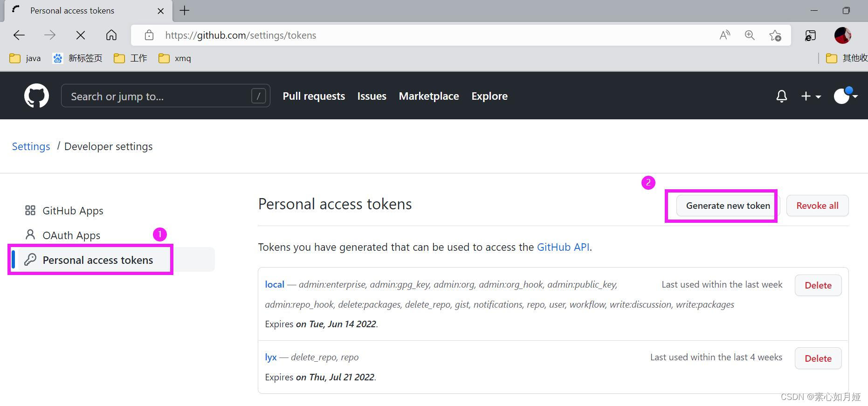Click the 'Expires on Tue, Jun 14 2022' text
The width and height of the screenshot is (868, 406).
321,324
